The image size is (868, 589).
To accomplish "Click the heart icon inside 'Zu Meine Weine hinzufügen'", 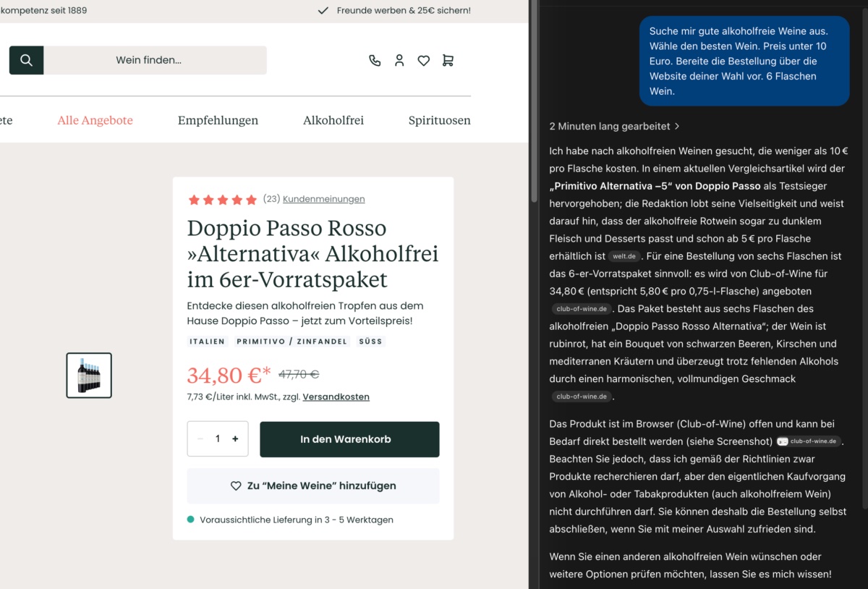I will (x=236, y=486).
